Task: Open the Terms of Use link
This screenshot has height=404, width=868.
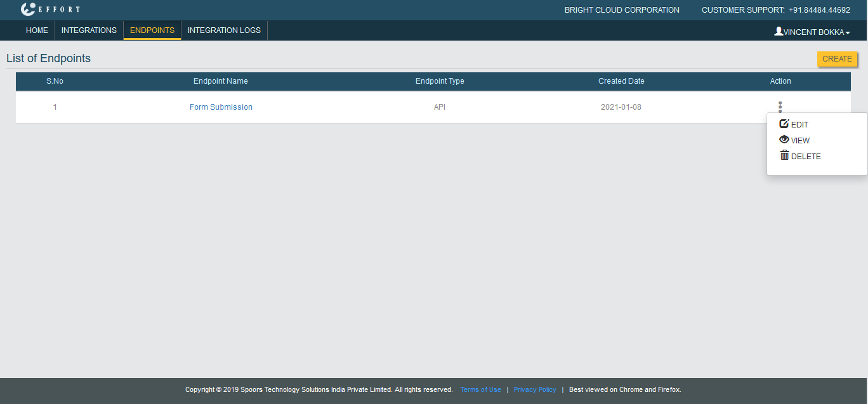Action: click(480, 389)
